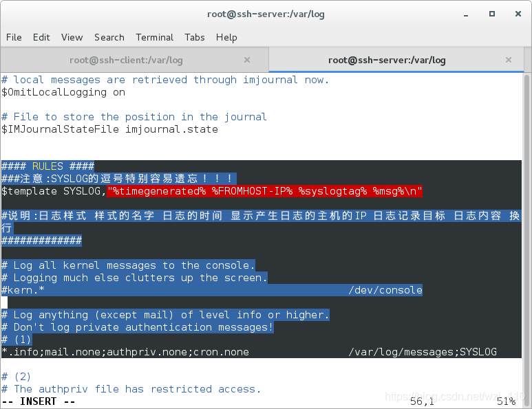This screenshot has height=409, width=532.
Task: Click the '# (1)' comment line
Action: coord(17,340)
